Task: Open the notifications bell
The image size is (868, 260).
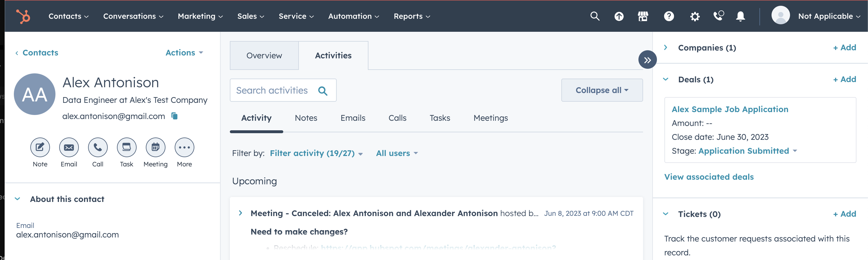Action: pos(740,16)
